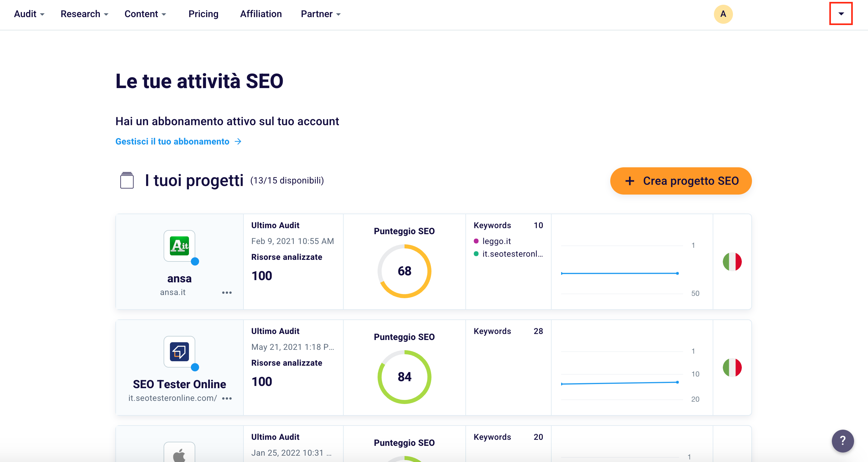The height and width of the screenshot is (462, 868).
Task: Click Keywords count 10 for ansa
Action: point(538,225)
